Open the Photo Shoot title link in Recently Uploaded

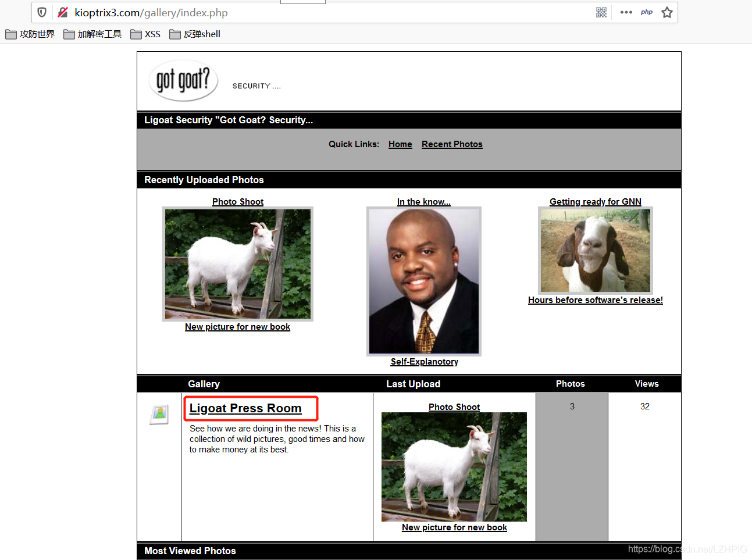coord(238,201)
